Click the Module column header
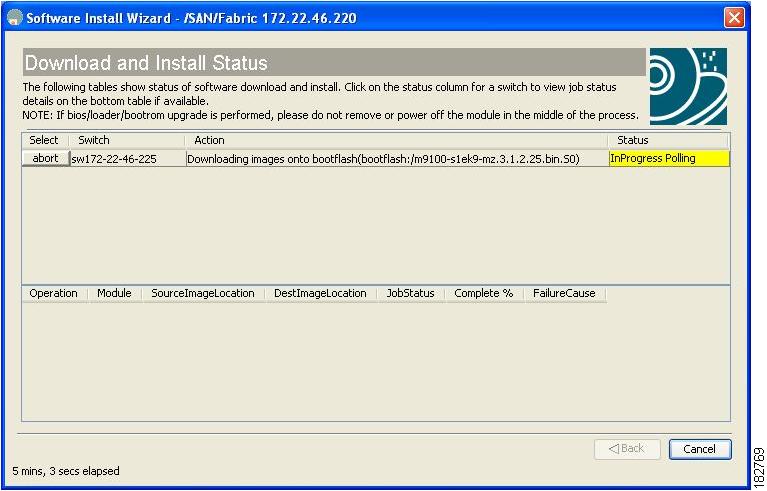767x491 pixels. point(114,293)
